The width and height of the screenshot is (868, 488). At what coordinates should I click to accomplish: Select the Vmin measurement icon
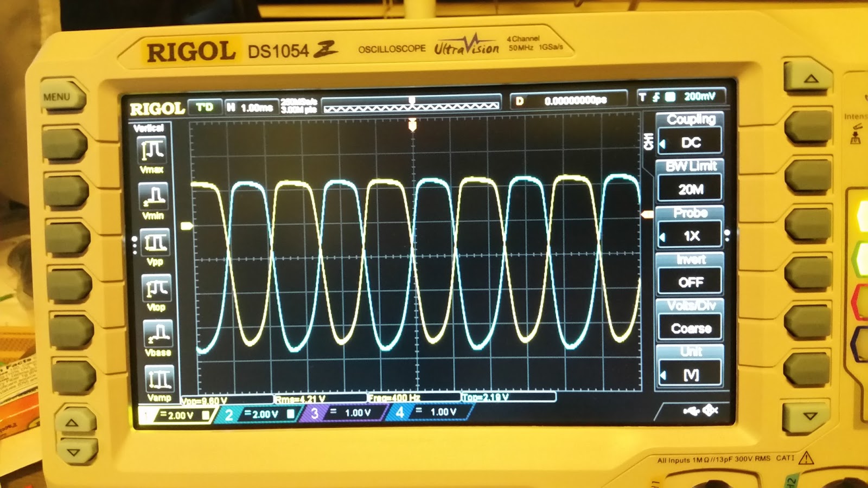click(153, 196)
